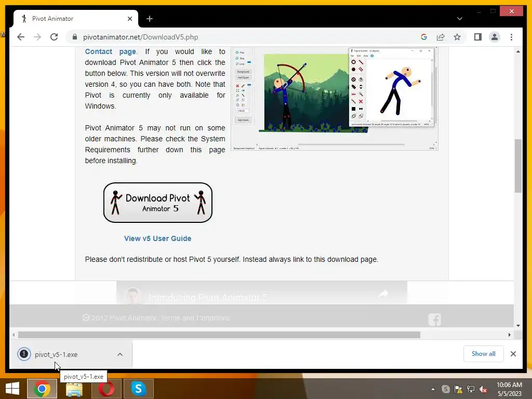The width and height of the screenshot is (532, 399).
Task: Open the tab search dropdown
Action: pos(459,19)
